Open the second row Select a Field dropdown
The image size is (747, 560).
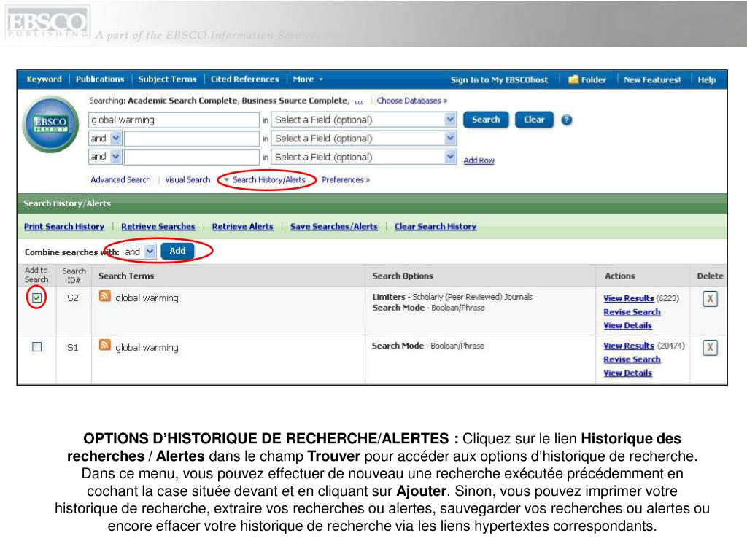point(364,139)
